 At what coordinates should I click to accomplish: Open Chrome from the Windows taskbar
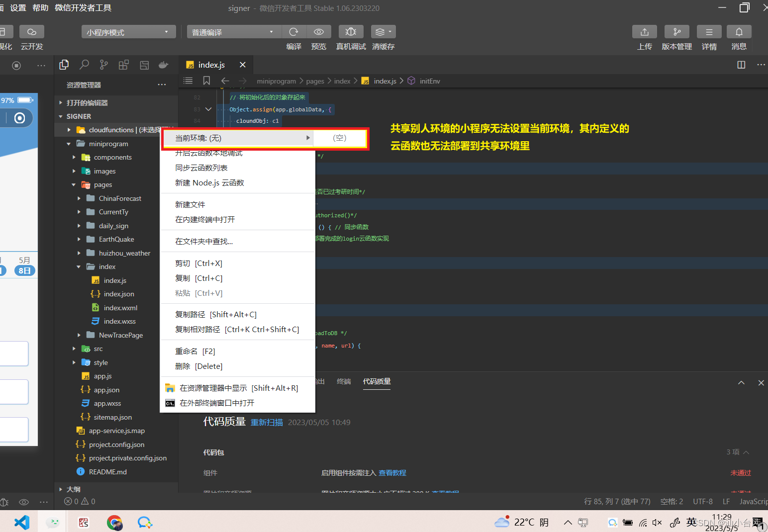pos(114,522)
